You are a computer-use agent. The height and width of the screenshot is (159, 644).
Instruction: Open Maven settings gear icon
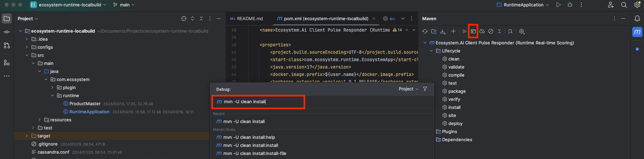522,31
